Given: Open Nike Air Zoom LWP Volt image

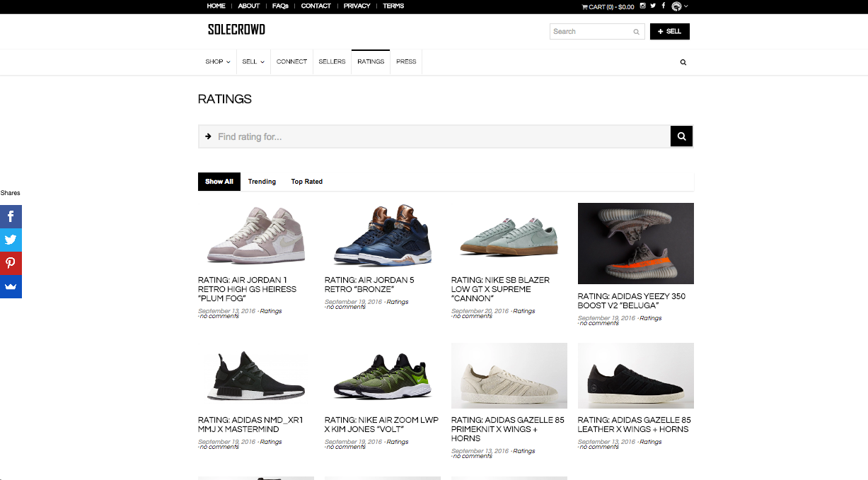Looking at the screenshot, I should pyautogui.click(x=383, y=375).
